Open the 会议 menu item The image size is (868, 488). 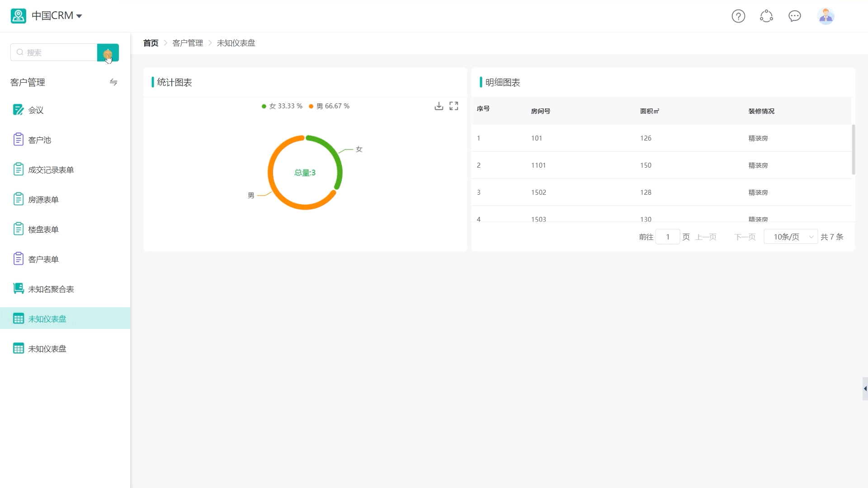coord(65,110)
